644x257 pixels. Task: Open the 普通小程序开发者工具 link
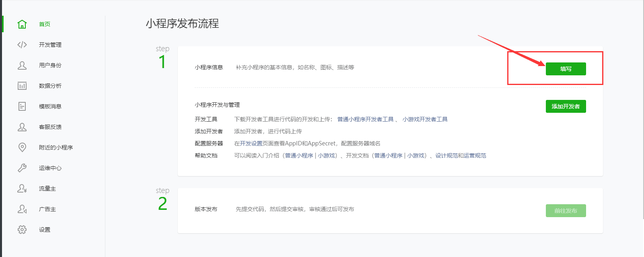point(365,119)
